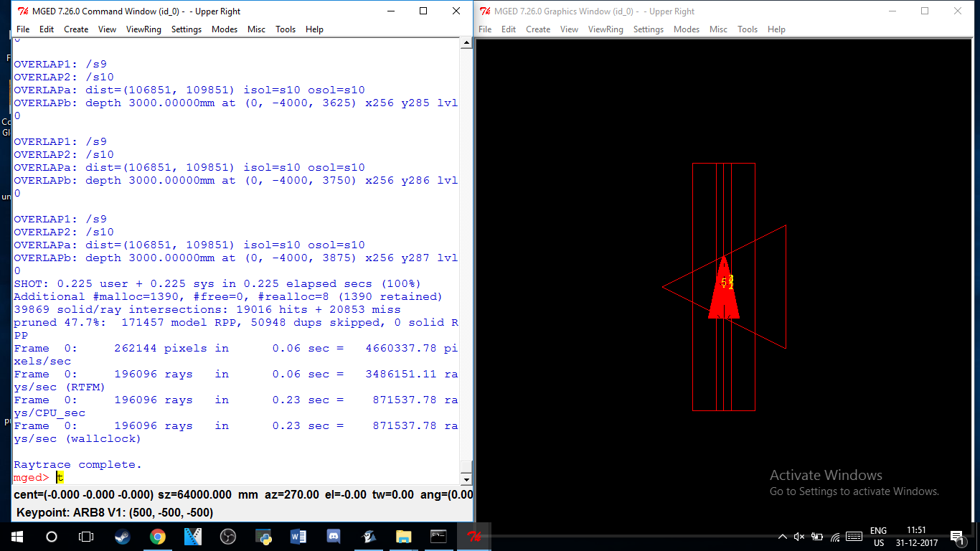Open File menu in Command Window

click(23, 29)
